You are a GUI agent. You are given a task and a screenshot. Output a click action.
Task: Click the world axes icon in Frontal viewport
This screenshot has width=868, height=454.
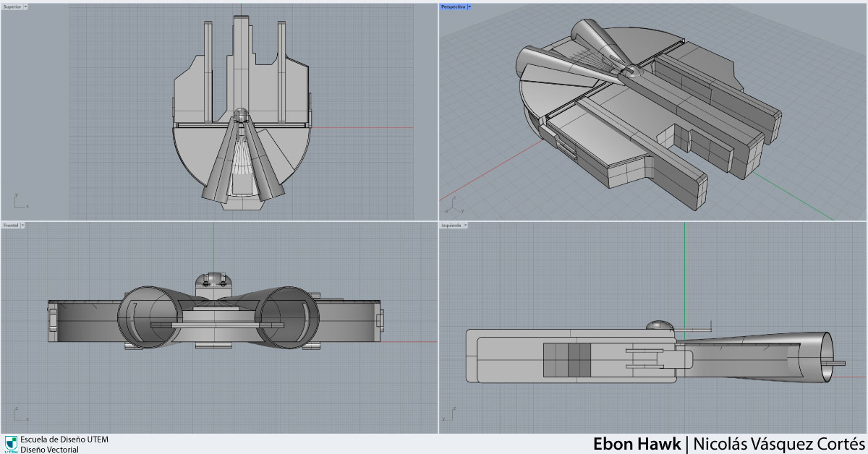tap(17, 416)
